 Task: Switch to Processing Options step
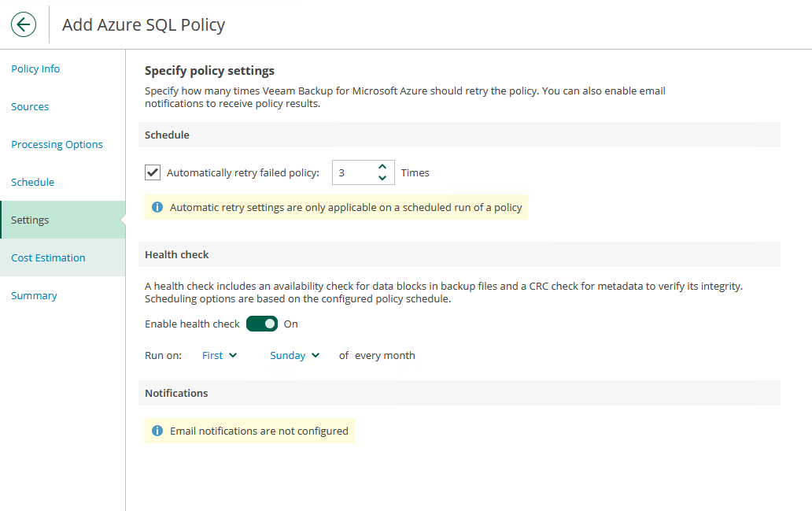(x=57, y=144)
